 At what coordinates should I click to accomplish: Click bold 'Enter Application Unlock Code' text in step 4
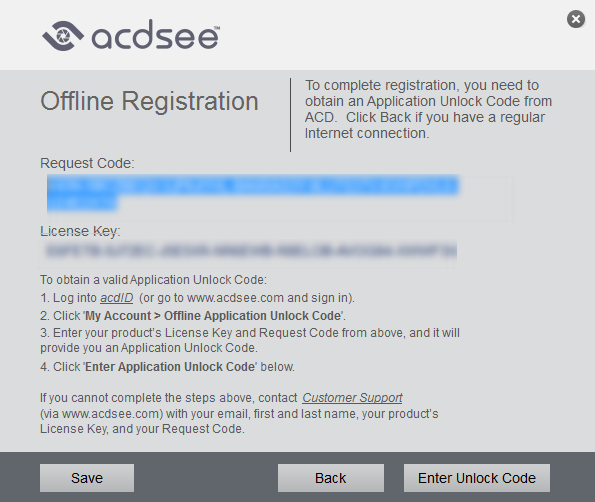pyautogui.click(x=171, y=367)
